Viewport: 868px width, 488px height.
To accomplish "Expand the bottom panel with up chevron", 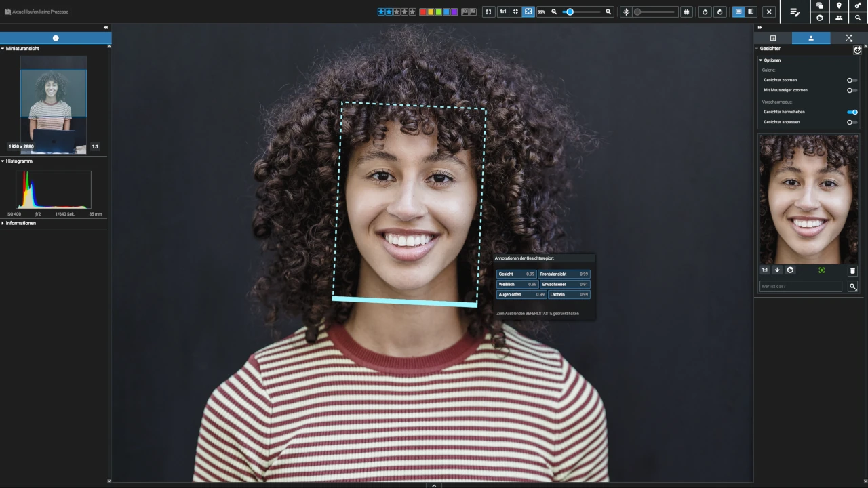I will coord(434,485).
